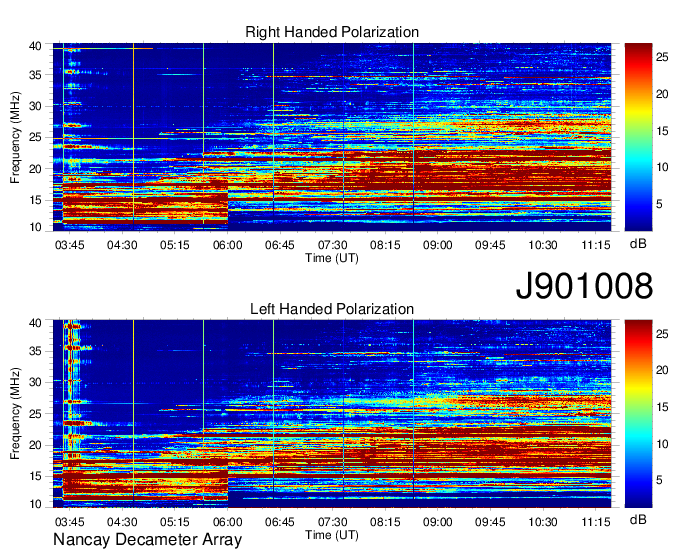Click the "09:00" time tick under the Right Handed plot

438,245
